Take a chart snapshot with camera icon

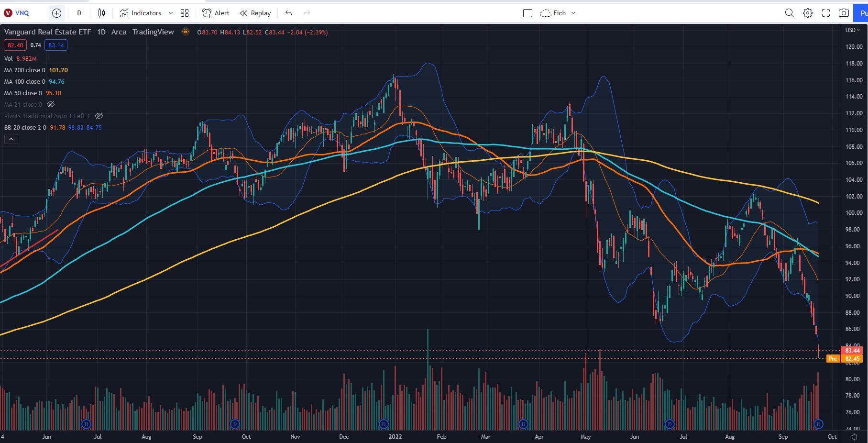click(844, 13)
